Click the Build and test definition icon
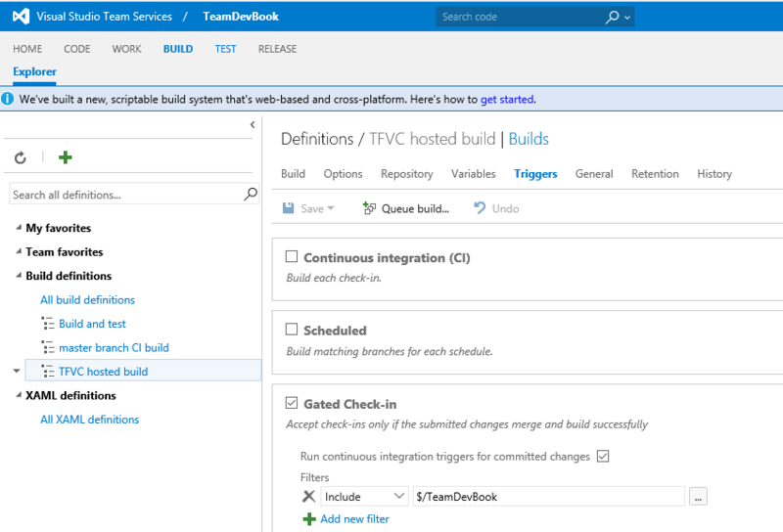 pos(47,324)
